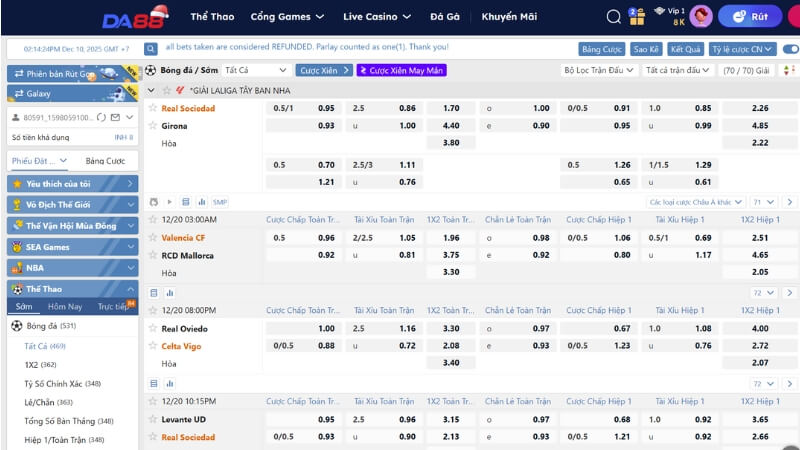Screen dimensions: 800x450
Task: Open the Yêu thích của tôi section
Action: tap(72, 184)
